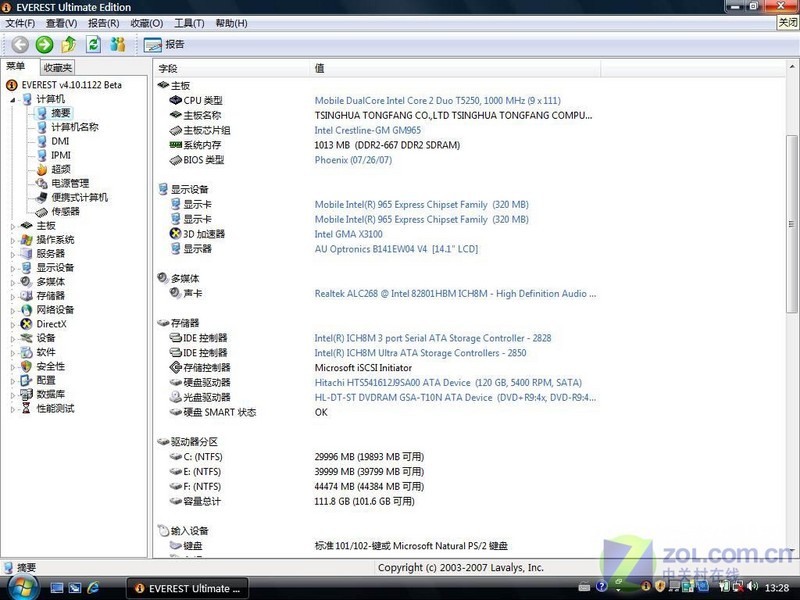Click the vertical scrollbar thumb
The height and width of the screenshot is (600, 800).
pyautogui.click(x=792, y=223)
